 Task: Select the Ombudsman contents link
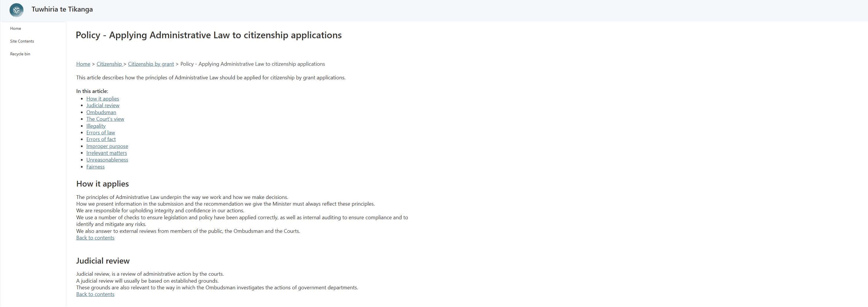pos(101,112)
